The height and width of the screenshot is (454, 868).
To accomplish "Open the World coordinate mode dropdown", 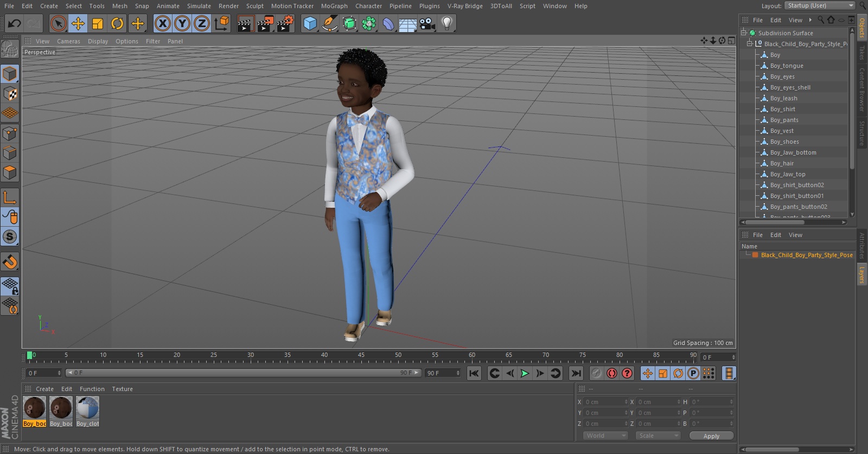I will click(605, 436).
